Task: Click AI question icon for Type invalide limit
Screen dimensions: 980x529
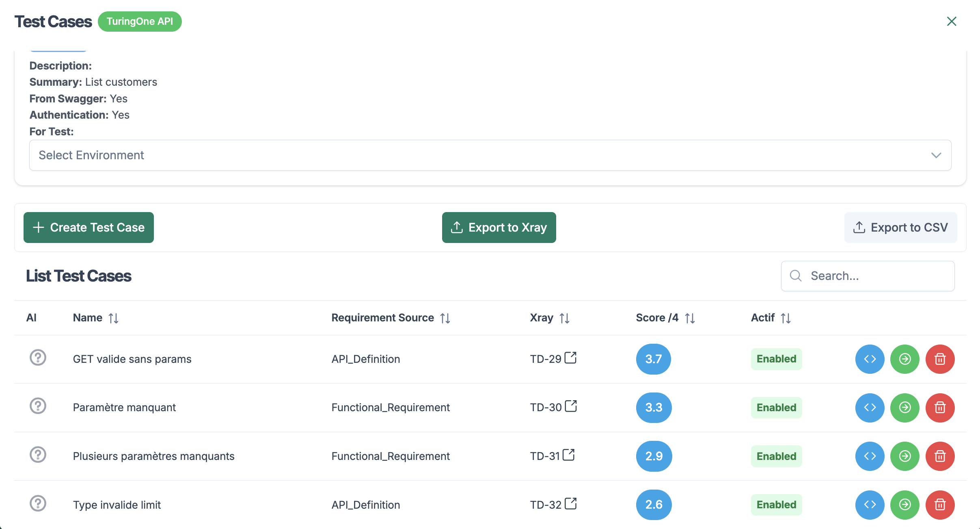Action: coord(38,503)
